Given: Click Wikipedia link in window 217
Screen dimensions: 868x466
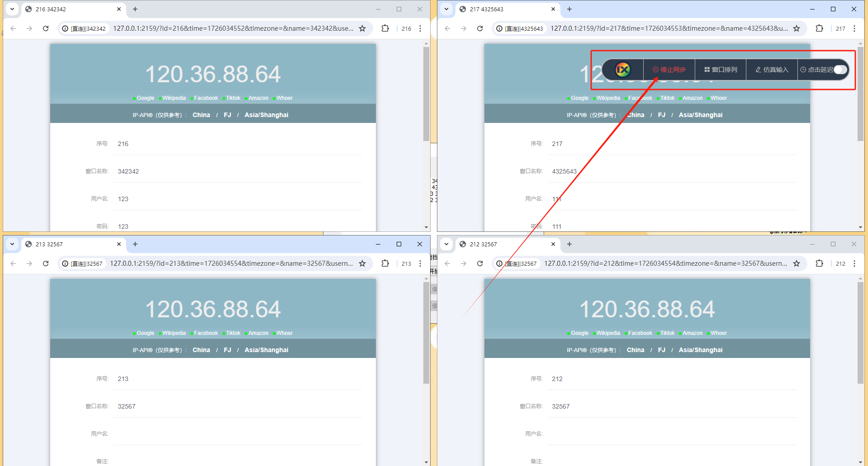Looking at the screenshot, I should coord(608,98).
